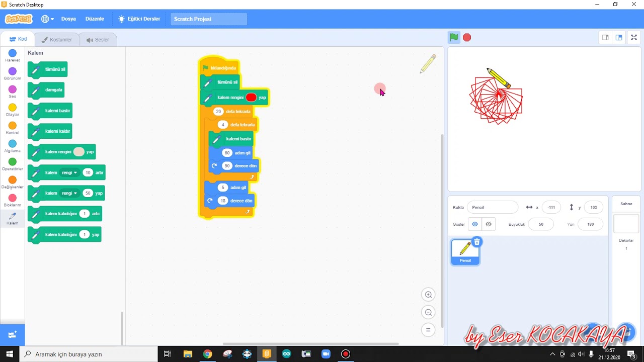Viewport: 644px width, 362px height.
Task: Open rengi dropdown in kalem artır block
Action: point(69,172)
